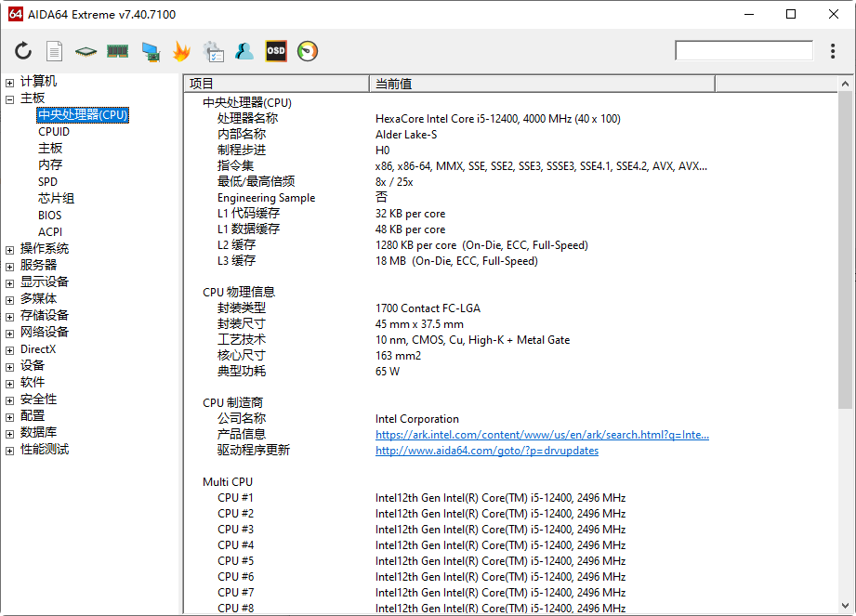The width and height of the screenshot is (856, 616).
Task: Select the CPU chip toolbar icon
Action: (86, 51)
